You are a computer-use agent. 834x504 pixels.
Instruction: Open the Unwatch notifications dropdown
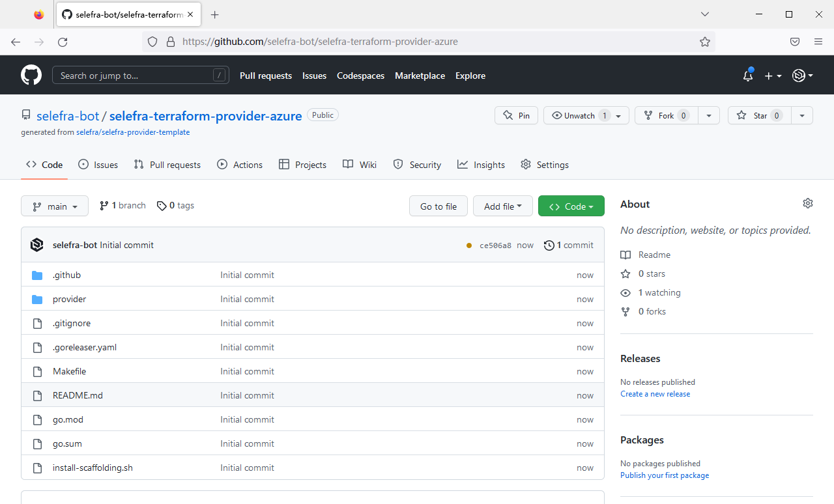(x=586, y=115)
